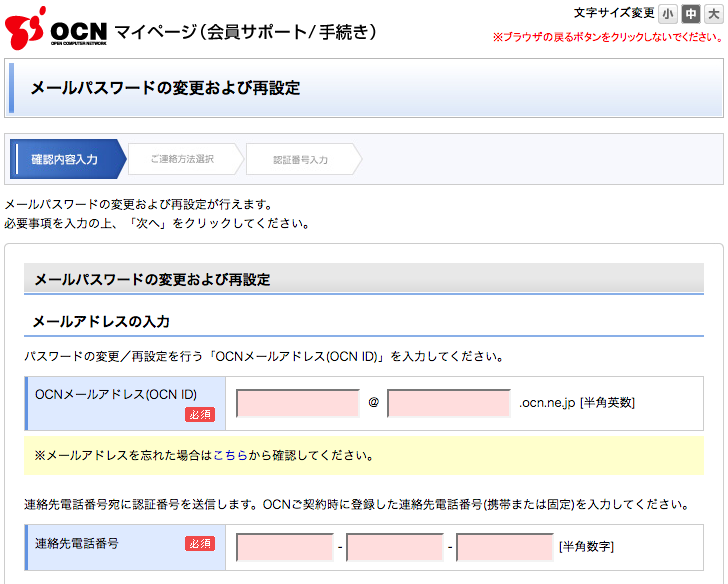Set font size to 大 (large)
Image resolution: width=728 pixels, height=584 pixels.
click(714, 14)
